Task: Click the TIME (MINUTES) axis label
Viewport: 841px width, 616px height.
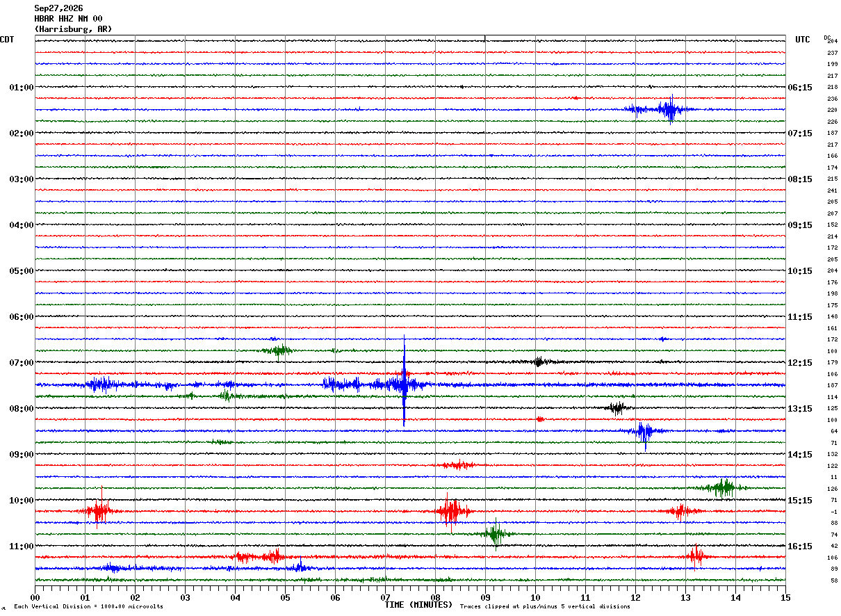Action: point(418,605)
